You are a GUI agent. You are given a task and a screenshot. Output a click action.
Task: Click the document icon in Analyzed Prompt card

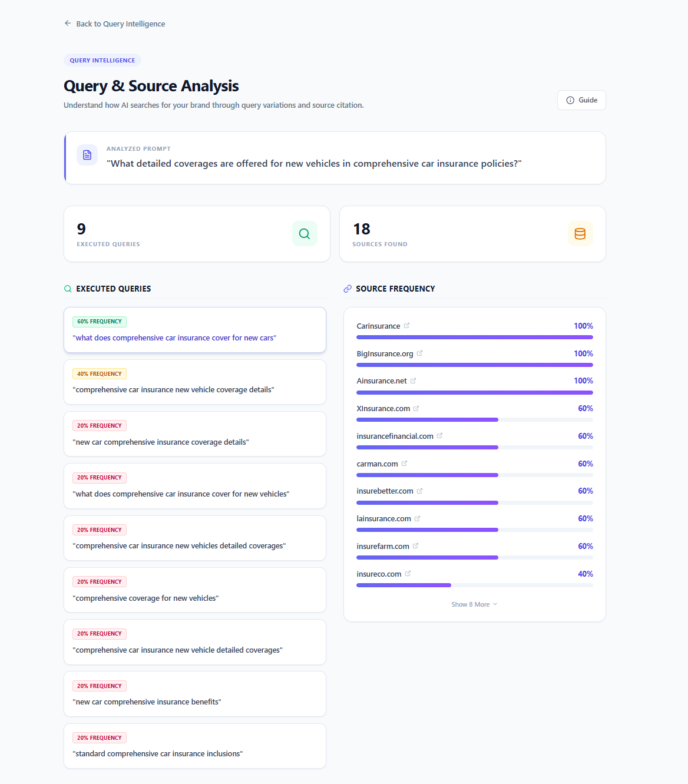pyautogui.click(x=87, y=154)
